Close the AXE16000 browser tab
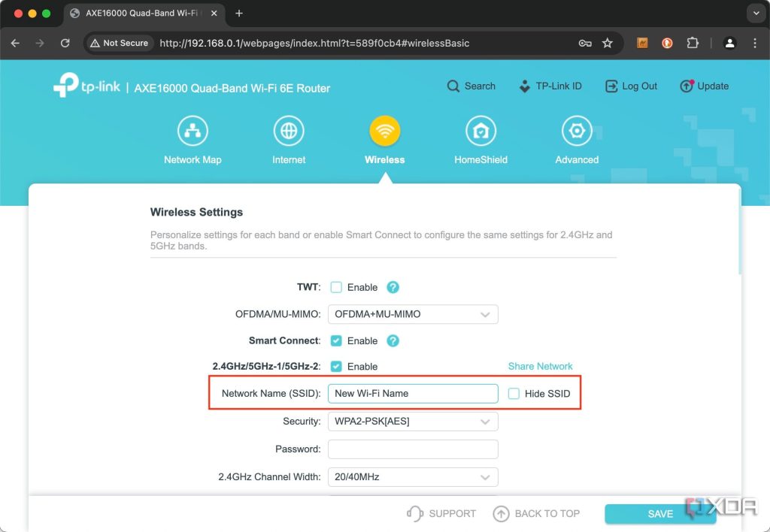Screen dimensions: 770x532 click(x=214, y=14)
